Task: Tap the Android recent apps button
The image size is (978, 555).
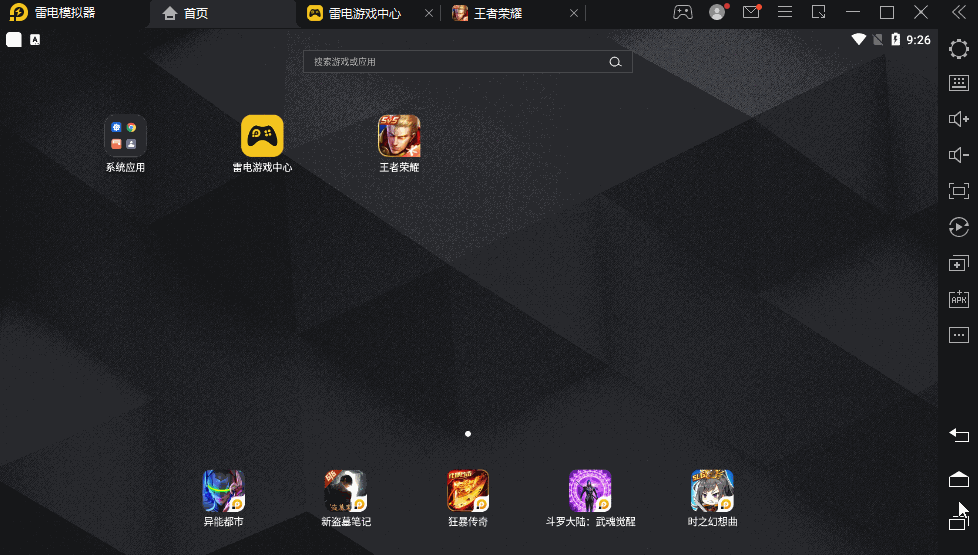Action: (x=957, y=523)
